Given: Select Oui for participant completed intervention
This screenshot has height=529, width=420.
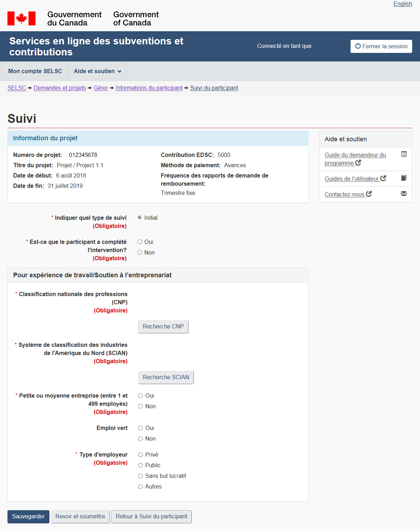Looking at the screenshot, I should click(140, 242).
